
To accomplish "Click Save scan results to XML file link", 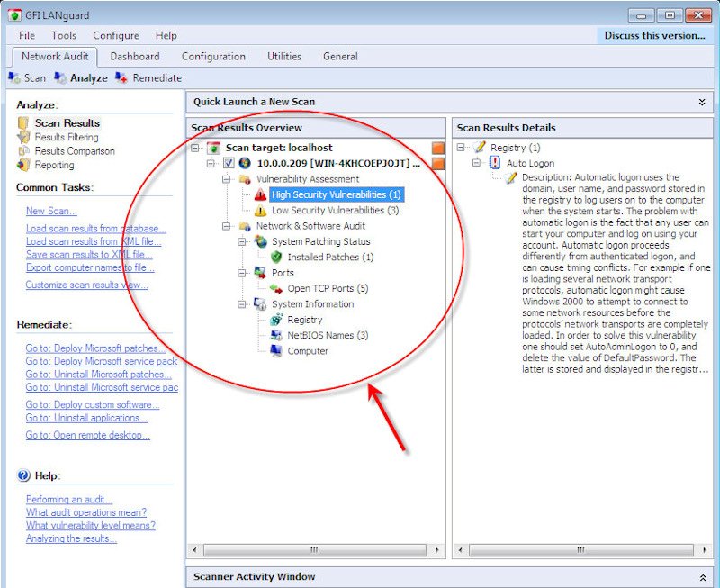I will [x=89, y=255].
